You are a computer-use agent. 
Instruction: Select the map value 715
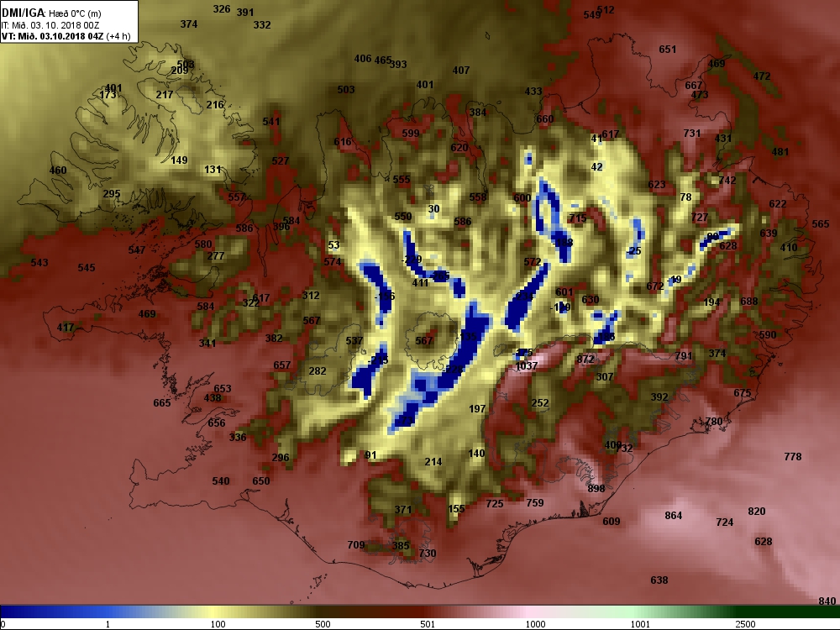(578, 218)
